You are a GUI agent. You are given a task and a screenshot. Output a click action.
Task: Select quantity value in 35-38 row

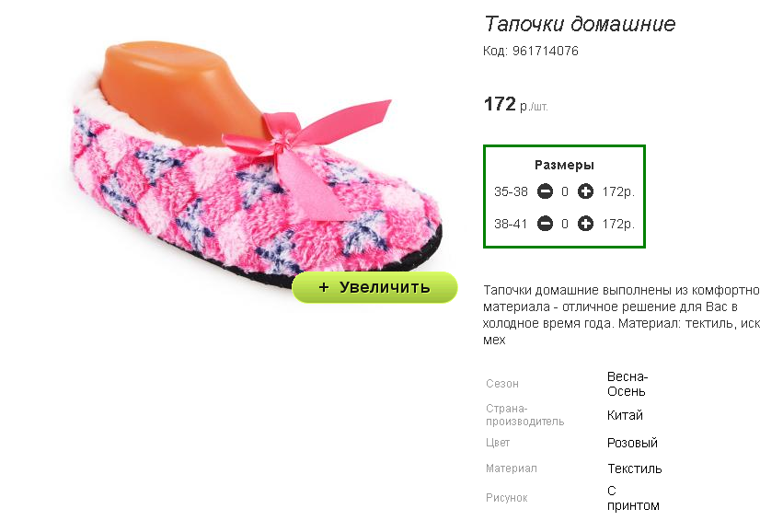click(x=565, y=192)
